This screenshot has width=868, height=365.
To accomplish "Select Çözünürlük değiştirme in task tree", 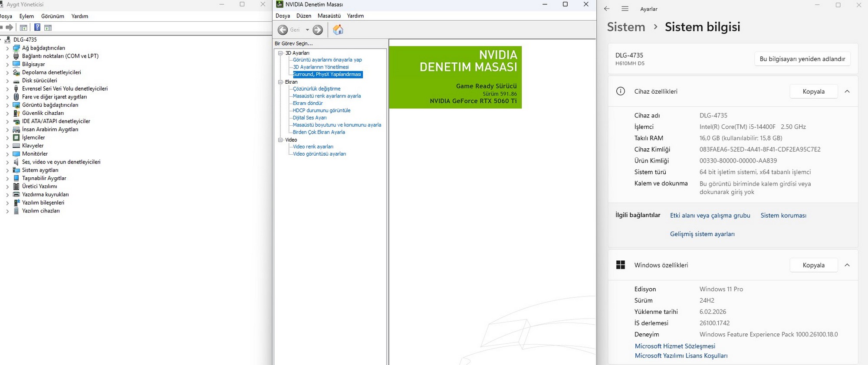I will (316, 89).
